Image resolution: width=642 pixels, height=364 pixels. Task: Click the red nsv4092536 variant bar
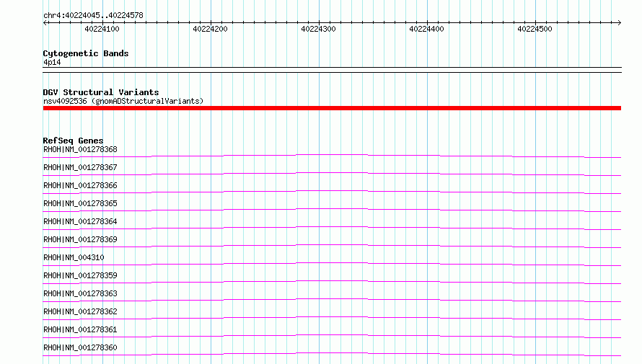(332, 108)
